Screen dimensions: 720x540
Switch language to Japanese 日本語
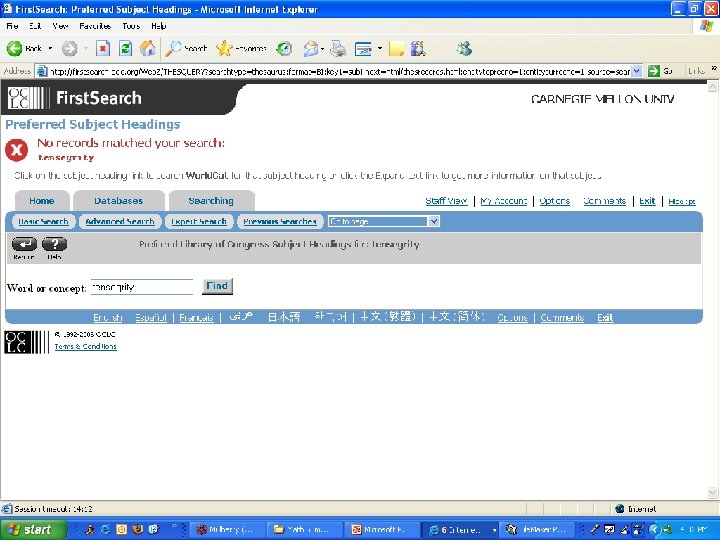284,317
